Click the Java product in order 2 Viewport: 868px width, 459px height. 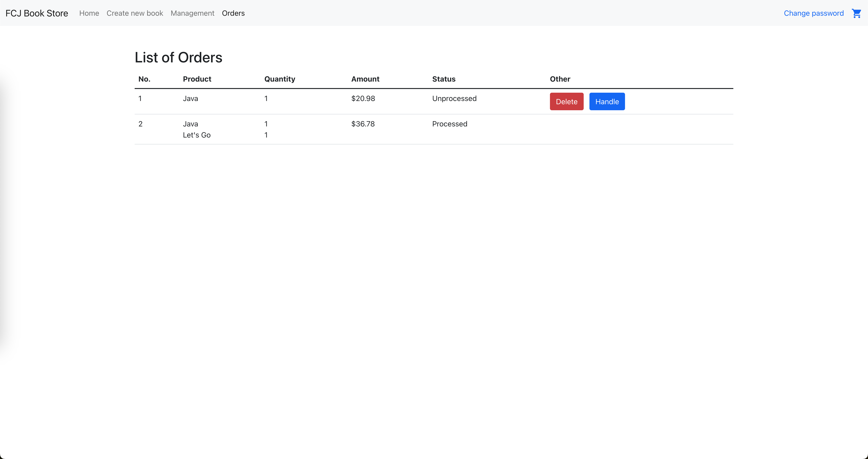[190, 124]
